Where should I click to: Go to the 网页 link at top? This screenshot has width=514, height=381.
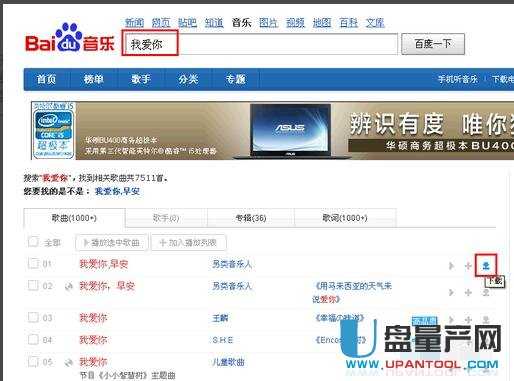161,23
